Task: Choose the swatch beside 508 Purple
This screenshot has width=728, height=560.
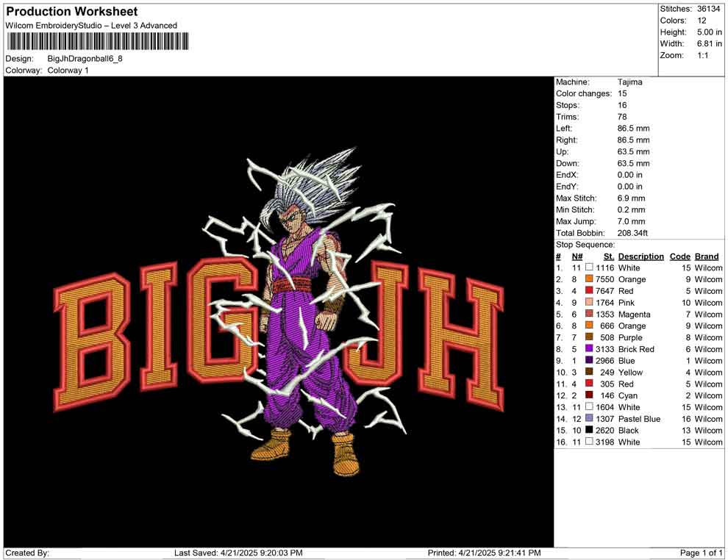Action: point(589,337)
